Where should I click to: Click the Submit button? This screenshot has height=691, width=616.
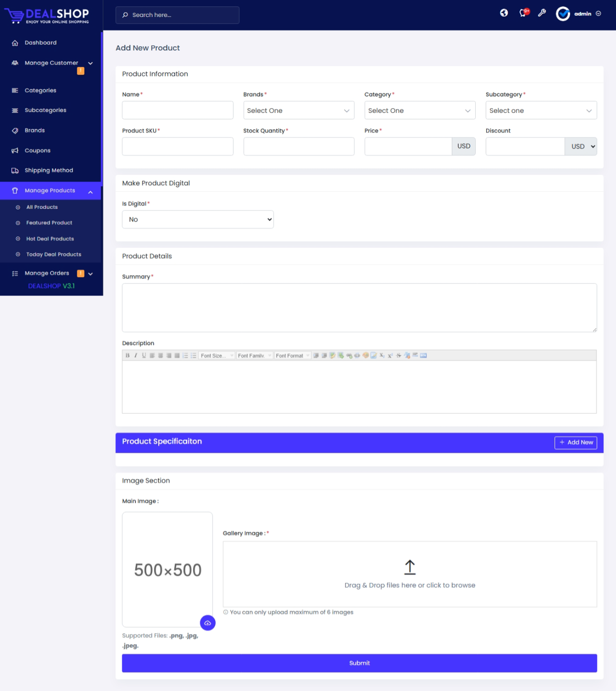click(x=359, y=663)
